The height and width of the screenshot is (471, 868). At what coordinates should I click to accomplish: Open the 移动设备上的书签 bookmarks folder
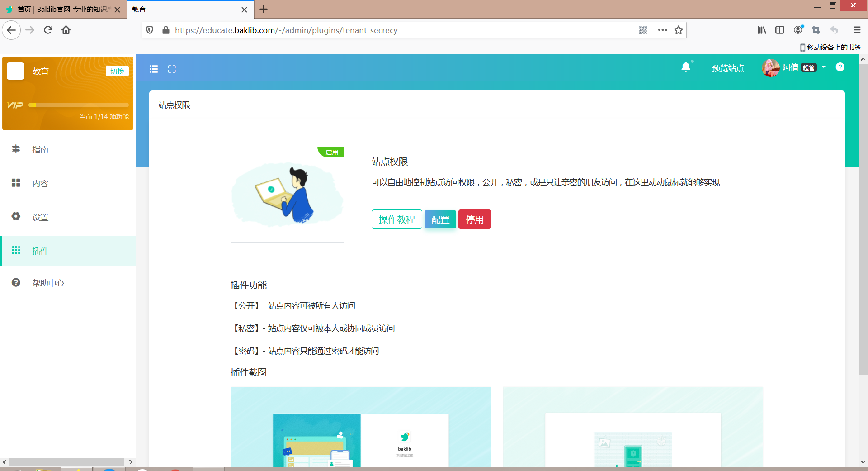830,47
